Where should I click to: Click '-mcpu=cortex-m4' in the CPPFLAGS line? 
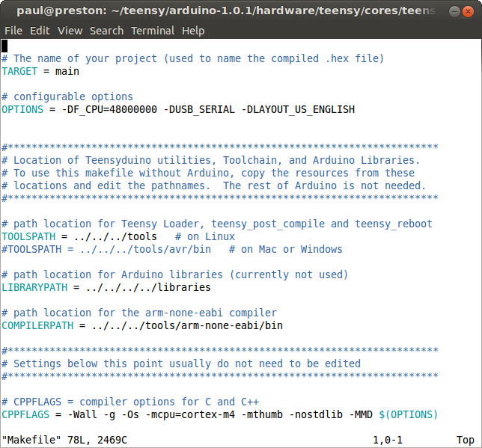coord(190,415)
